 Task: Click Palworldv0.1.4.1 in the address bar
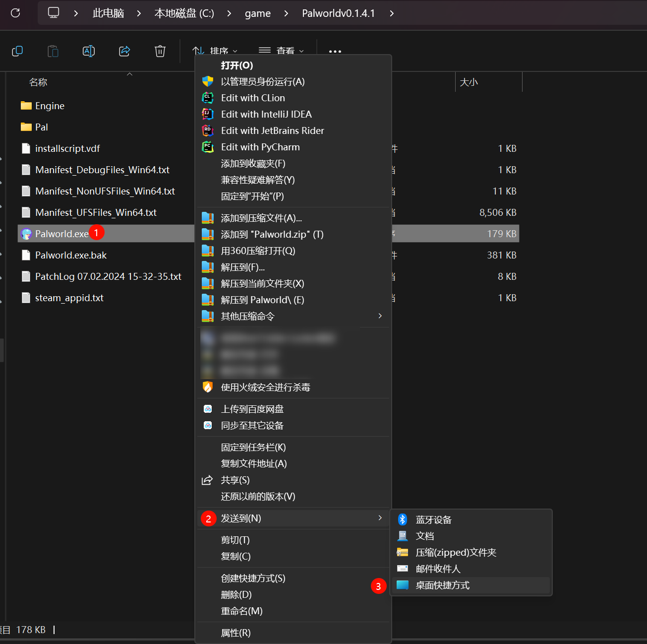click(339, 13)
